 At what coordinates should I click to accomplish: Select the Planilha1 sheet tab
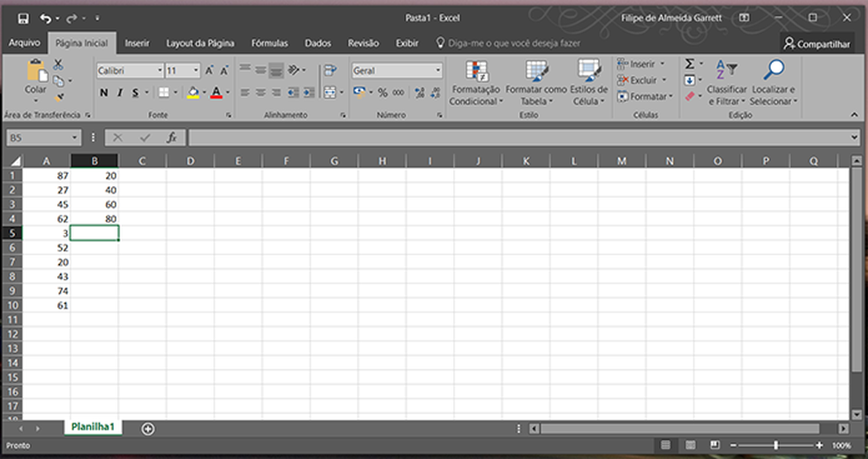pyautogui.click(x=93, y=427)
